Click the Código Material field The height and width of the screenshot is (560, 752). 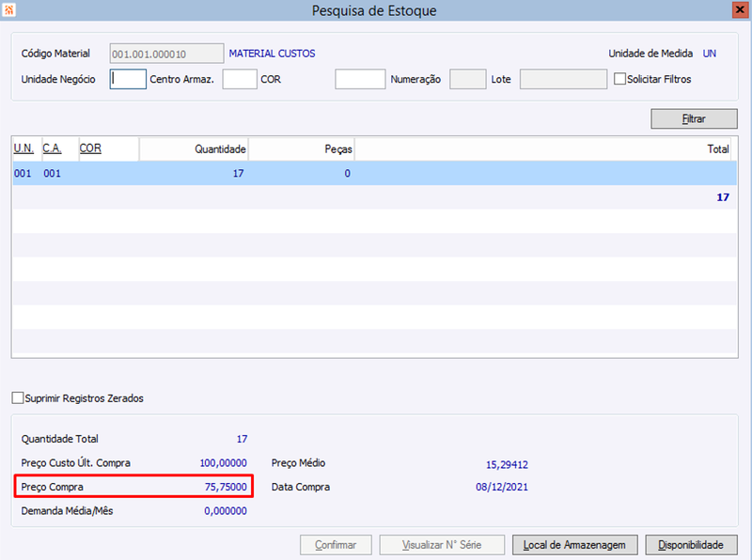166,54
